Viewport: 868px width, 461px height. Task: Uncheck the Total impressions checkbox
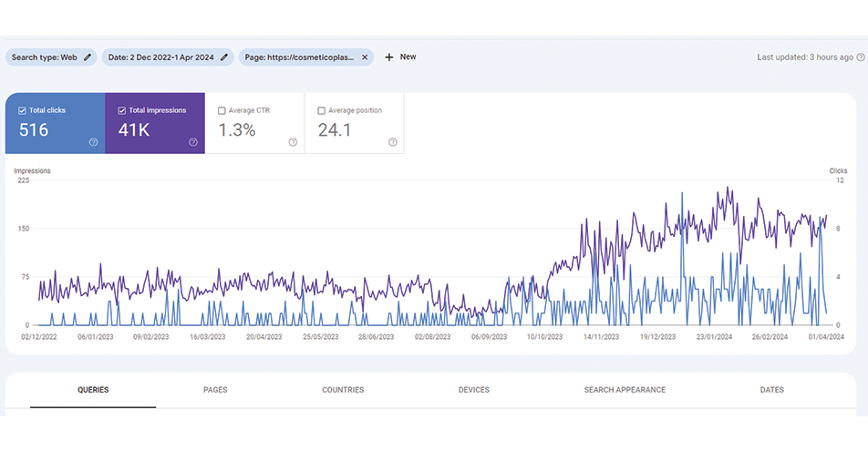[122, 111]
